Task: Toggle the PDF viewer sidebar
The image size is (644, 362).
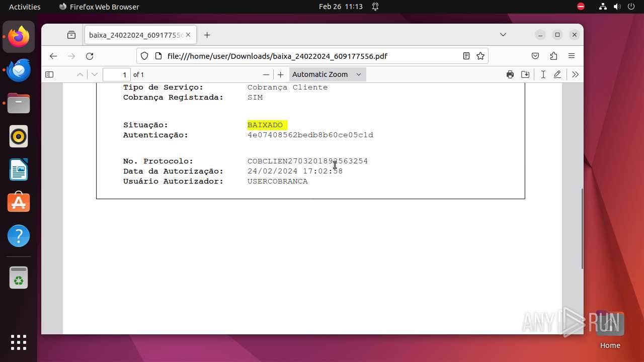Action: [x=49, y=74]
